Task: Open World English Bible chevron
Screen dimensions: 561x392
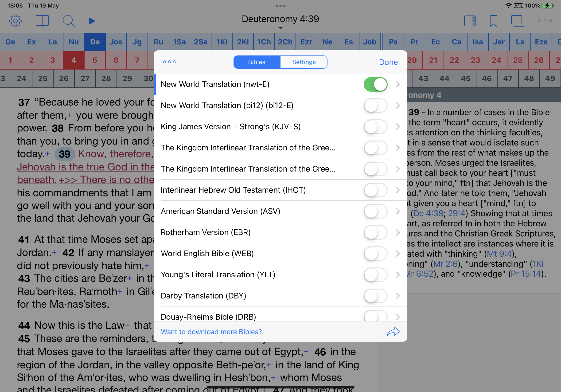Action: [x=397, y=253]
